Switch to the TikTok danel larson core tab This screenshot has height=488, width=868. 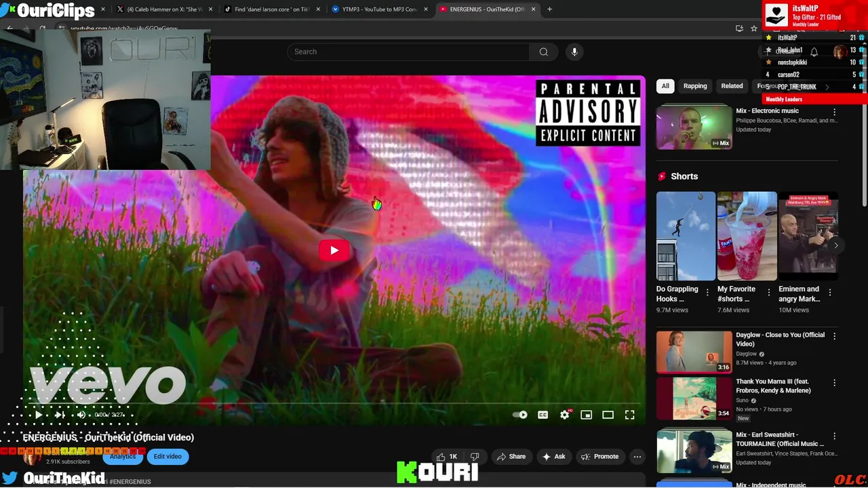pyautogui.click(x=271, y=9)
